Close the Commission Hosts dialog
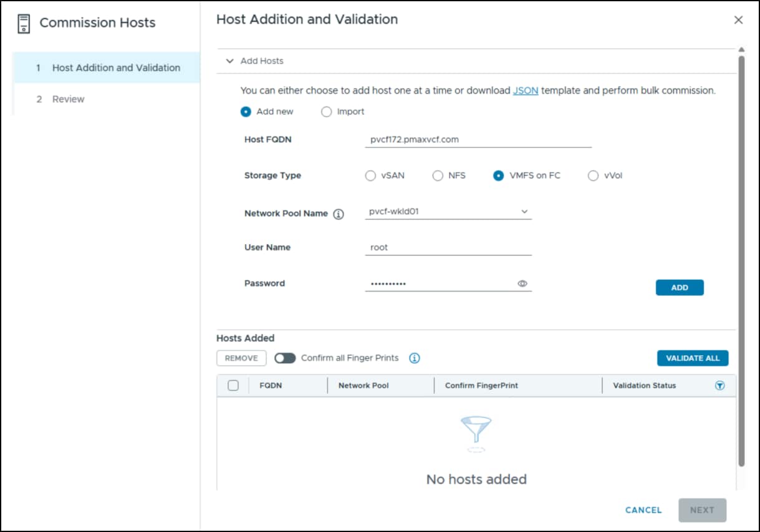The height and width of the screenshot is (532, 760). point(739,20)
